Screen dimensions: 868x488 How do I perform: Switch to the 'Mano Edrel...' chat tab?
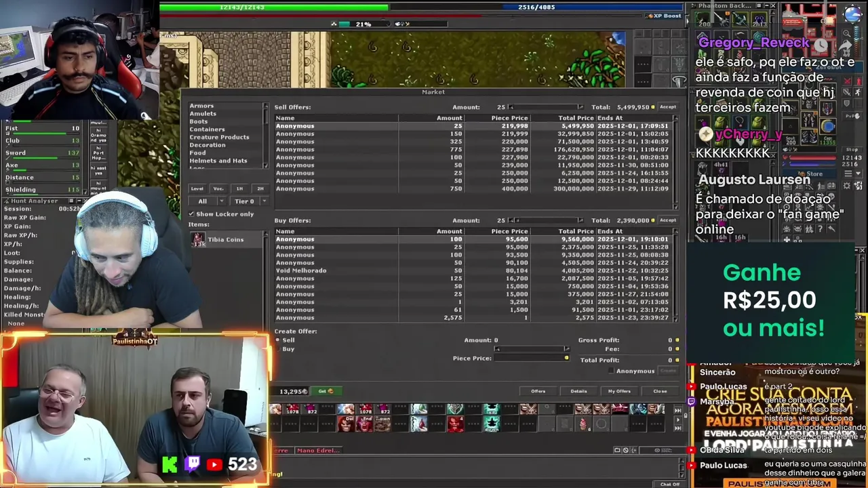318,450
